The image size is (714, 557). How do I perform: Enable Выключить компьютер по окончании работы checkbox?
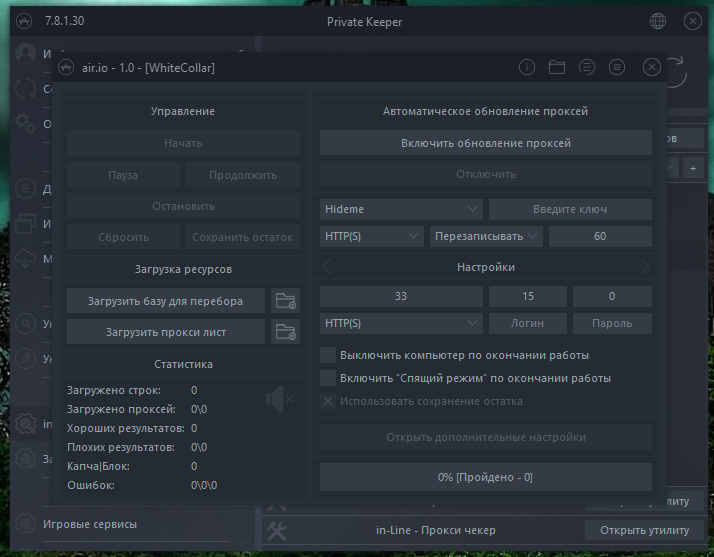click(327, 355)
